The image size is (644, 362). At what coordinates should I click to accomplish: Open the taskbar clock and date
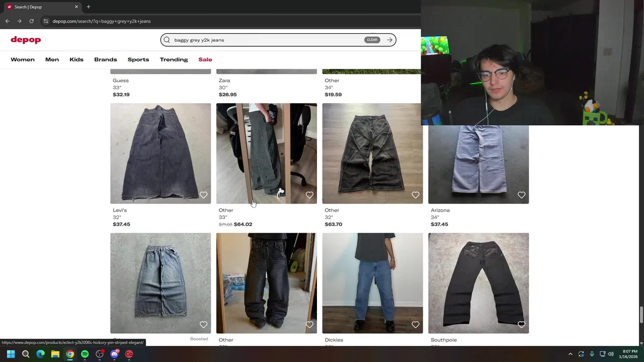pyautogui.click(x=629, y=354)
